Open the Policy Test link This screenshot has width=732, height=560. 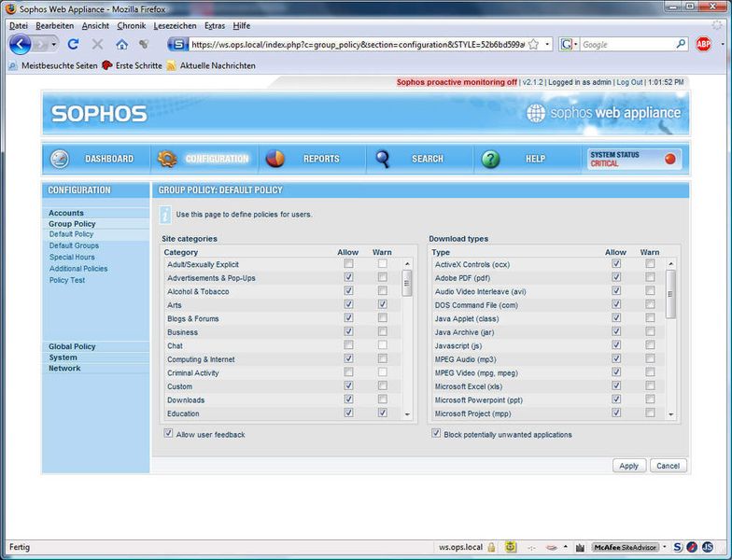(67, 280)
